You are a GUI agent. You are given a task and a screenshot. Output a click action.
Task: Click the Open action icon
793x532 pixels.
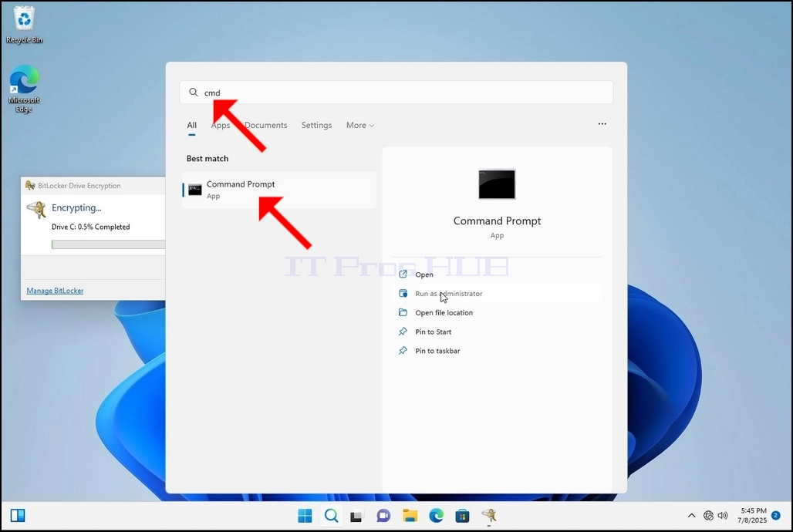click(403, 274)
